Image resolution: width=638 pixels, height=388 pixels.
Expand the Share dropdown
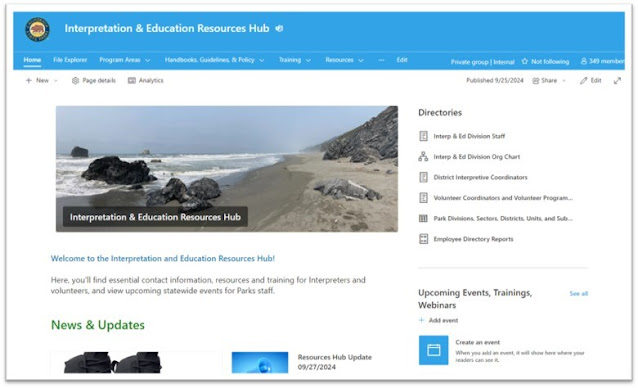pos(549,81)
